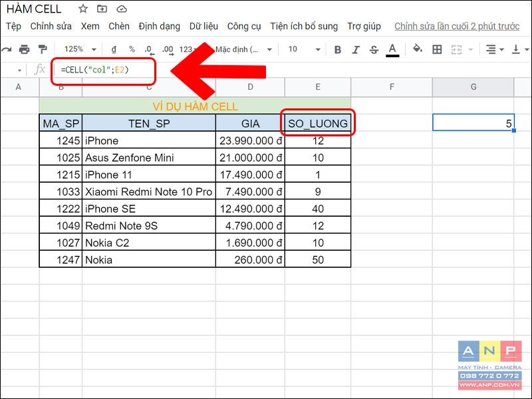Select the cell with Asus Zenfone Mini
Screen dimensions: 532x399
[x=149, y=157]
